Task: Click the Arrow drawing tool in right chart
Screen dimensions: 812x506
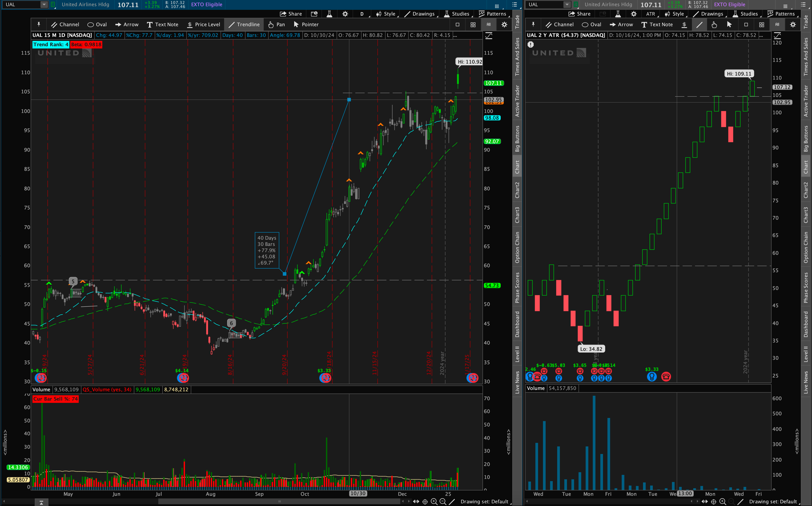Action: coord(621,24)
